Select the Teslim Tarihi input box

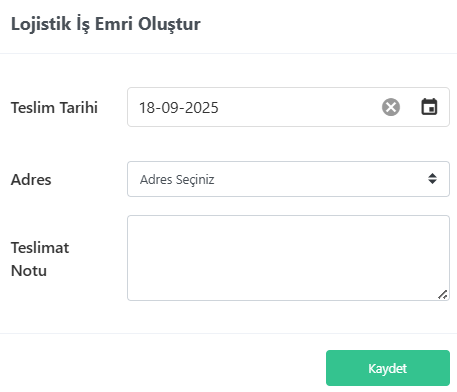(288, 107)
